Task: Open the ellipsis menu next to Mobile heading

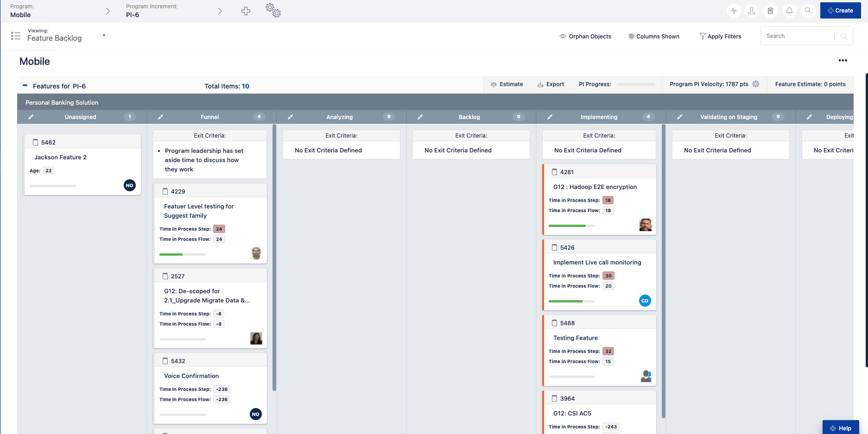Action: [843, 60]
